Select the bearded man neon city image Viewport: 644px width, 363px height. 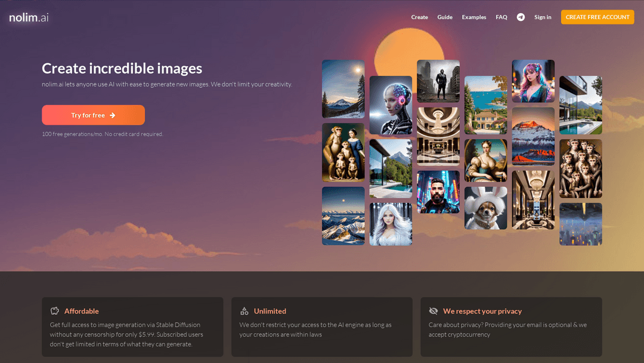[438, 192]
